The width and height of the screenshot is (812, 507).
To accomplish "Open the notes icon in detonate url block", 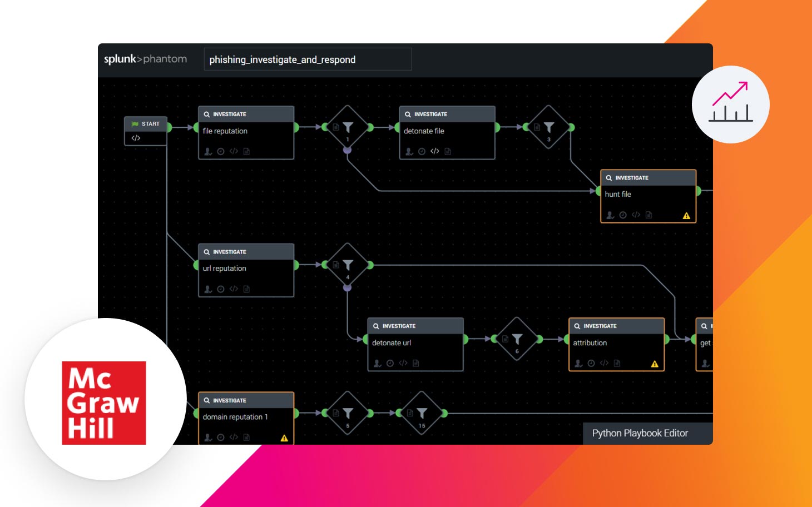I will 416,364.
